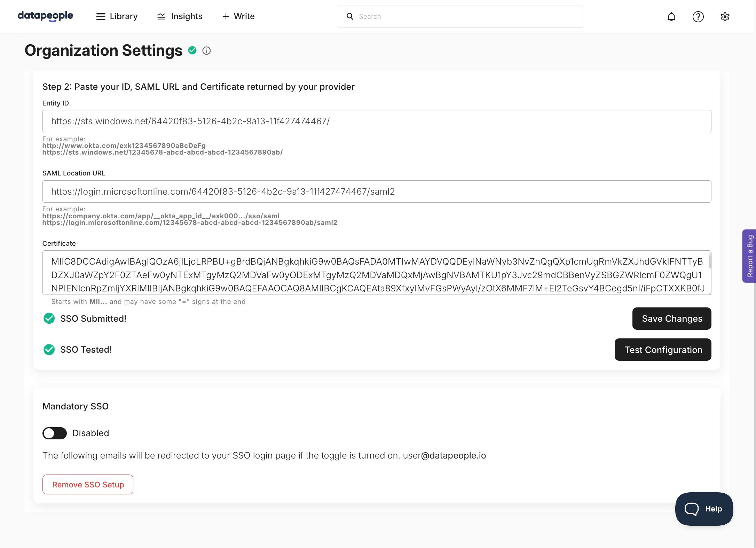Image resolution: width=756 pixels, height=548 pixels.
Task: Open the Insights menu
Action: [x=180, y=16]
